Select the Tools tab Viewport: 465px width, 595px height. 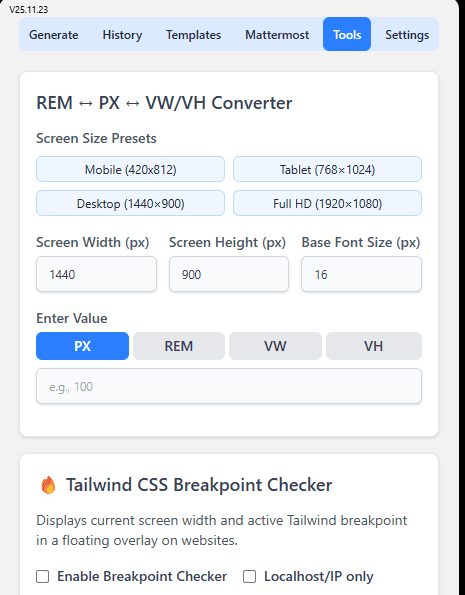click(x=347, y=34)
